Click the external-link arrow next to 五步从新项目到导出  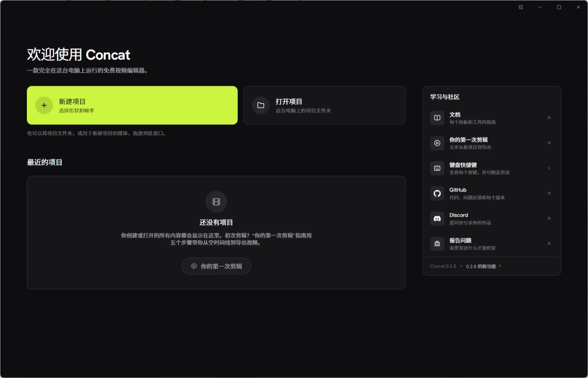549,143
